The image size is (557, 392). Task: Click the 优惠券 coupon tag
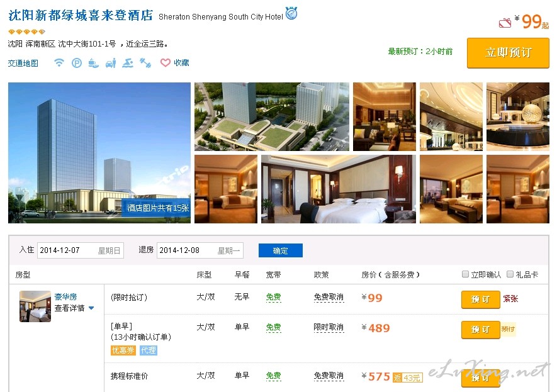pyautogui.click(x=123, y=350)
